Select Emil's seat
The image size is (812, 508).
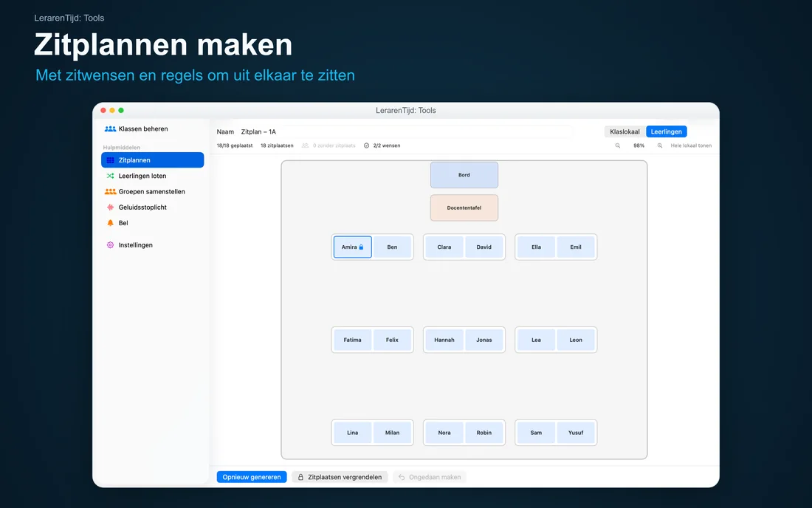[x=576, y=247]
